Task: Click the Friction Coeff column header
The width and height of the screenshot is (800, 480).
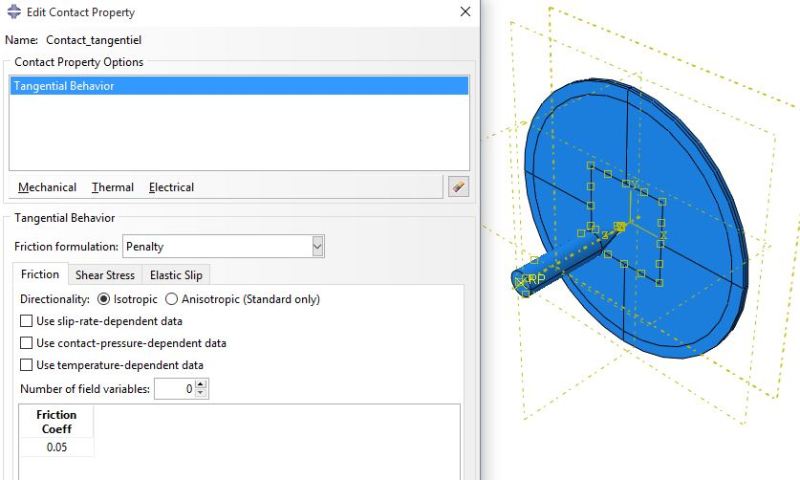Action: point(57,421)
